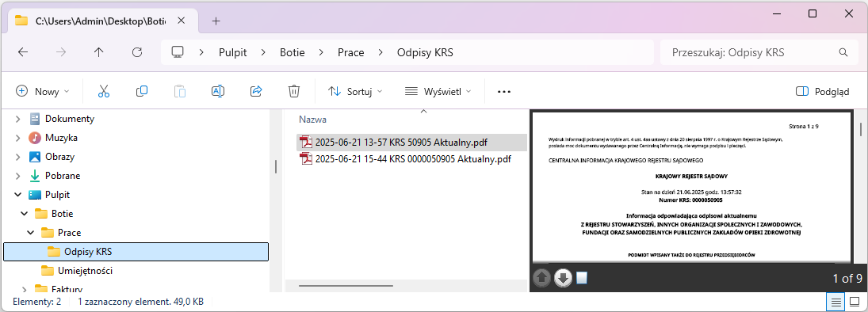Image resolution: width=868 pixels, height=312 pixels.
Task: Click Botie in the address breadcrumb
Action: pyautogui.click(x=293, y=52)
